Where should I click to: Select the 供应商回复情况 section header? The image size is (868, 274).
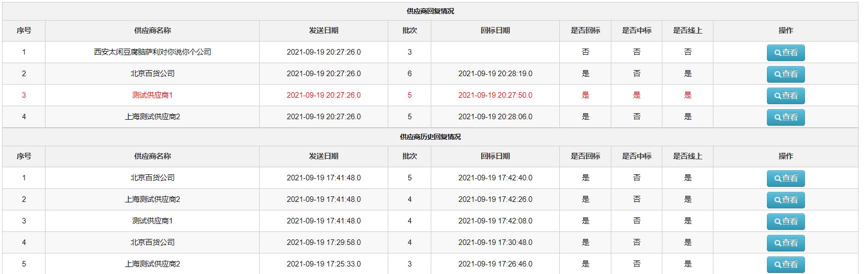point(430,11)
